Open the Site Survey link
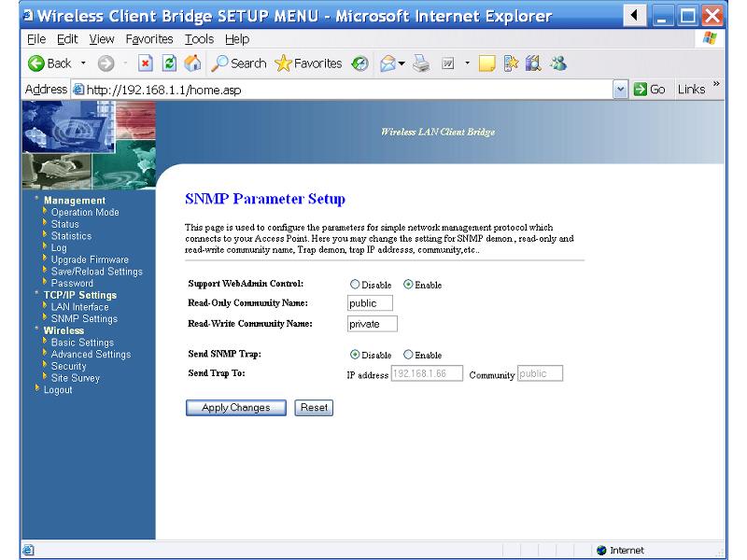 pyautogui.click(x=76, y=378)
